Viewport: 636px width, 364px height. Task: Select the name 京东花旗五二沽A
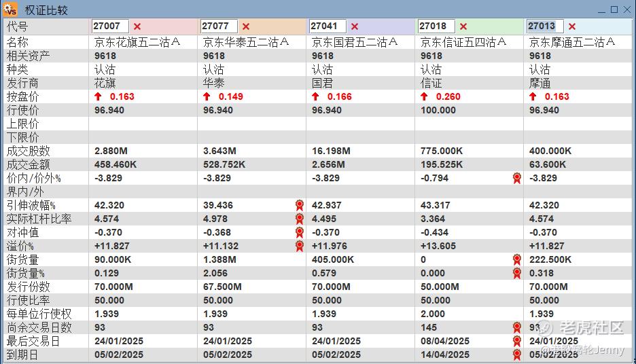[x=137, y=42]
